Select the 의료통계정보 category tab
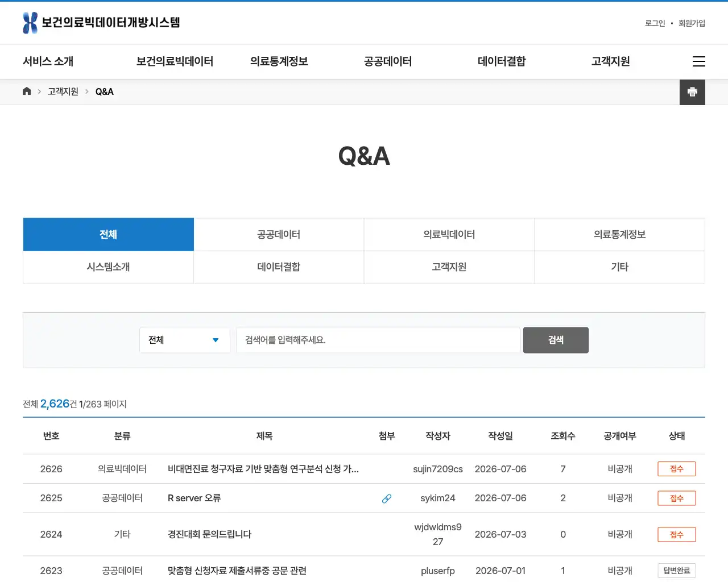 coord(620,234)
